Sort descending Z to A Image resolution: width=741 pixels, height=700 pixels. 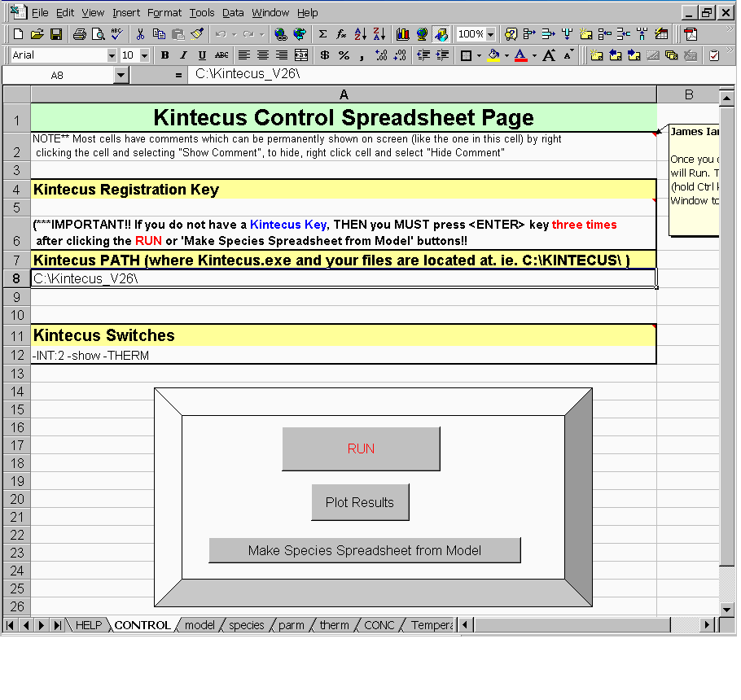pos(379,34)
